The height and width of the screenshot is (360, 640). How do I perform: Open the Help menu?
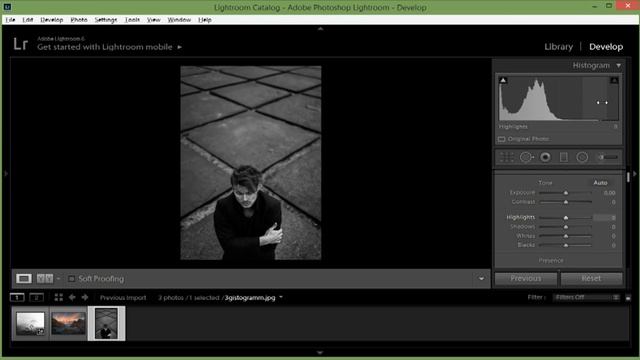point(205,20)
